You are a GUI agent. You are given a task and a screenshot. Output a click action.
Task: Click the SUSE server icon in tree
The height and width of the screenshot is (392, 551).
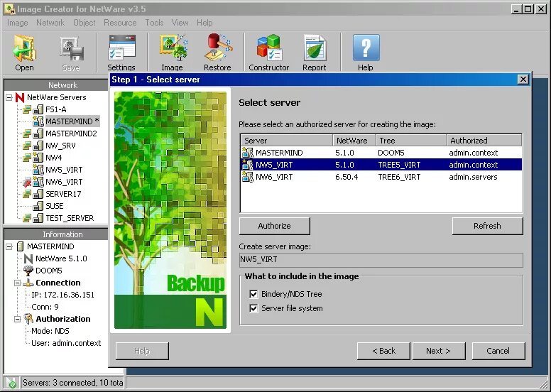coord(38,206)
